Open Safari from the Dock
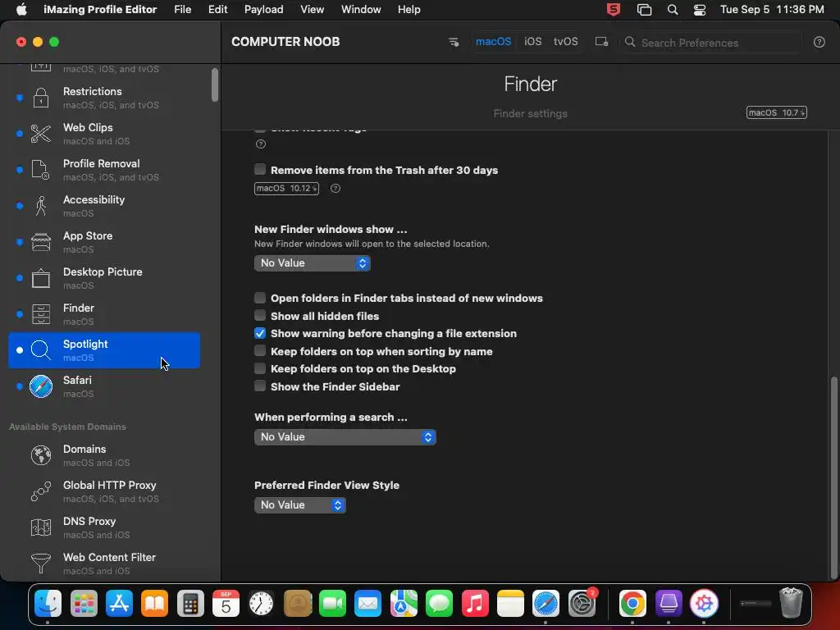This screenshot has height=630, width=840. 546,604
